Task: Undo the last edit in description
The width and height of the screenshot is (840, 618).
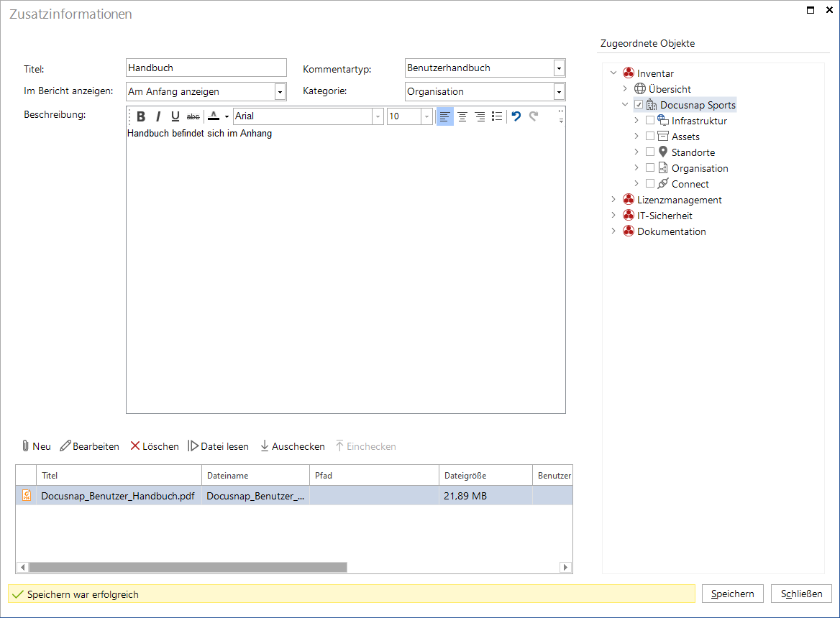Action: (516, 116)
